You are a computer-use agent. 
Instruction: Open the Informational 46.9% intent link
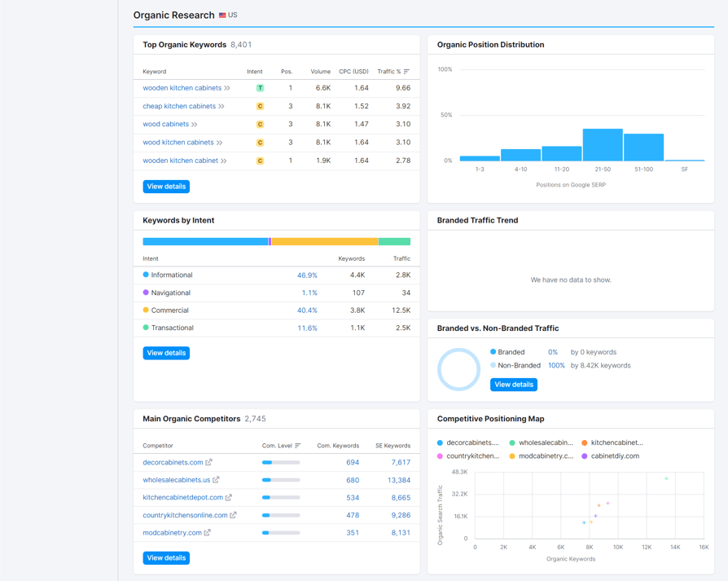pos(307,275)
